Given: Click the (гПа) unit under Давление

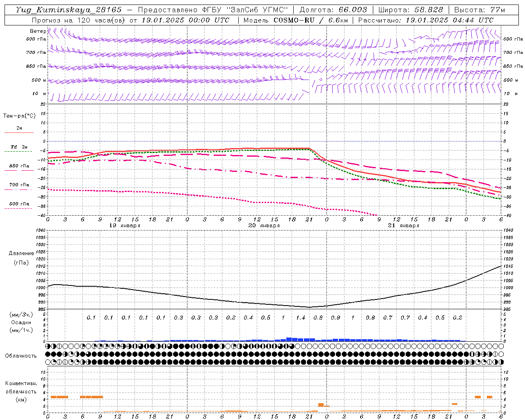Looking at the screenshot, I should click(21, 262).
